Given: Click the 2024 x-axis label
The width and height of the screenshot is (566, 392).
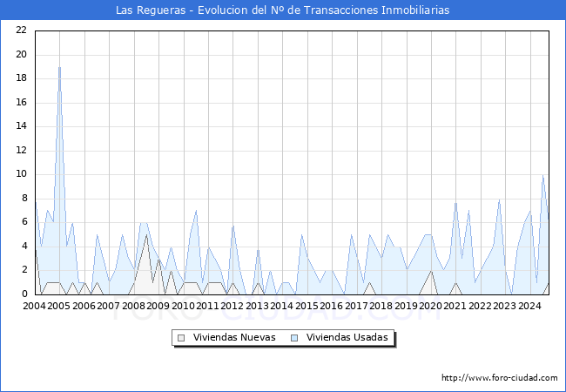Looking at the screenshot, I should coord(530,306).
